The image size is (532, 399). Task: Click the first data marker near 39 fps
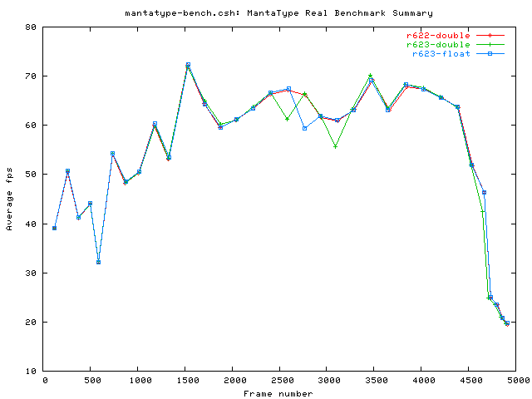pyautogui.click(x=54, y=229)
